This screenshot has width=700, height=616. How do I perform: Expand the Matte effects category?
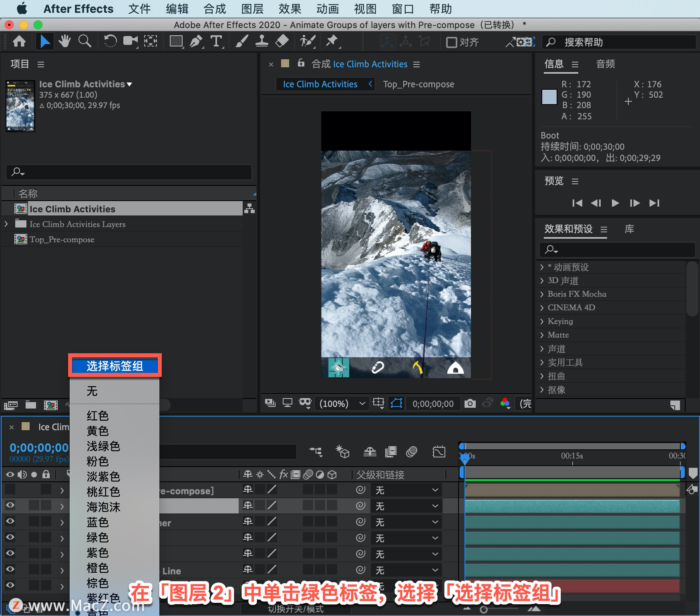(542, 335)
